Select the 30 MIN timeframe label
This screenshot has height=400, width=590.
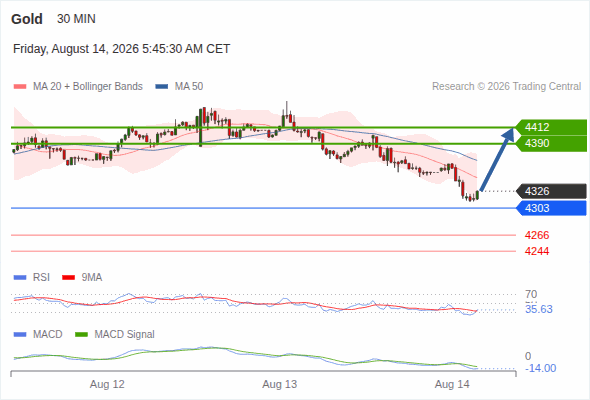[x=76, y=19]
